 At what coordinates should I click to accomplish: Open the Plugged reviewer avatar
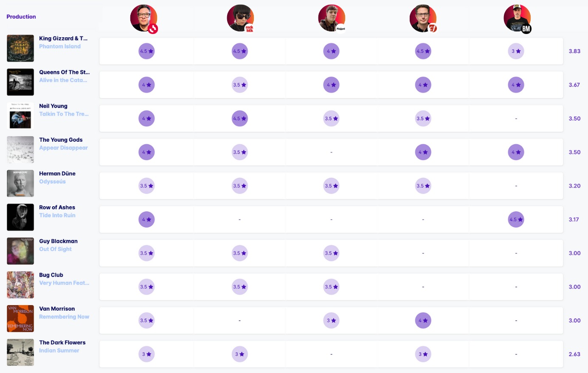332,18
